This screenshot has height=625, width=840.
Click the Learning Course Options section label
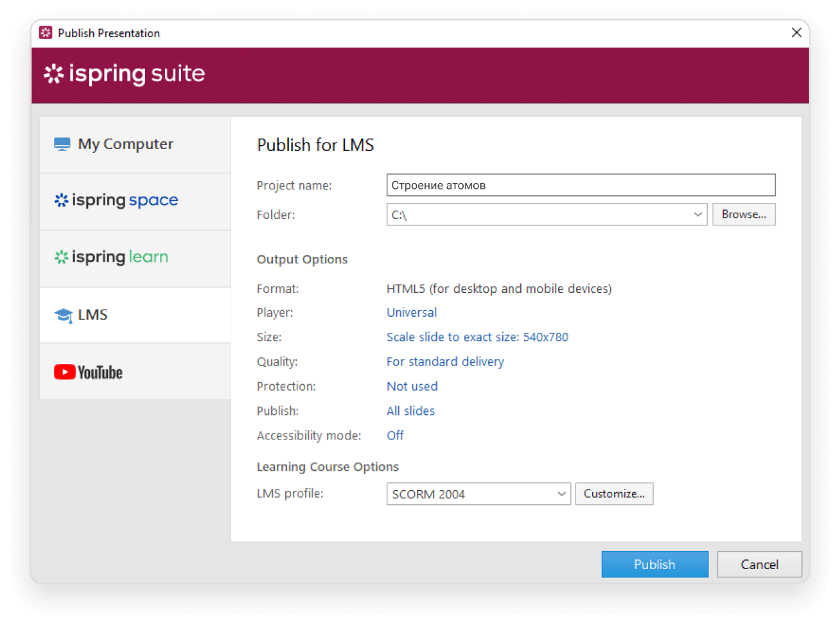pyautogui.click(x=328, y=467)
